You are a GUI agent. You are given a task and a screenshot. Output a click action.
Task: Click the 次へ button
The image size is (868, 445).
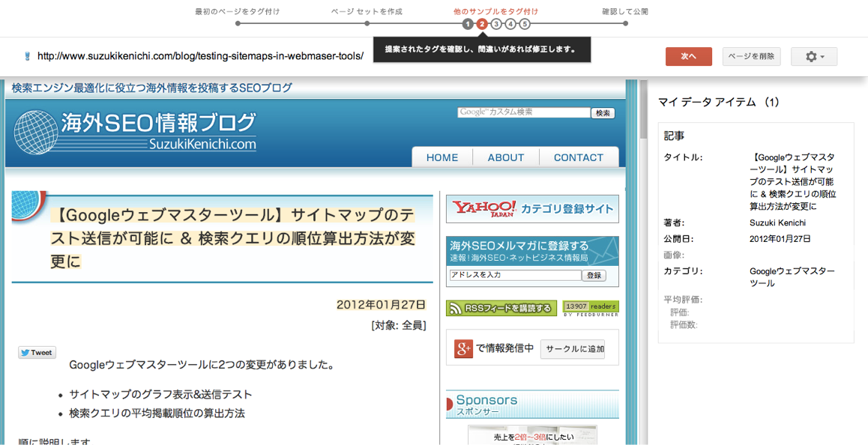click(x=689, y=56)
